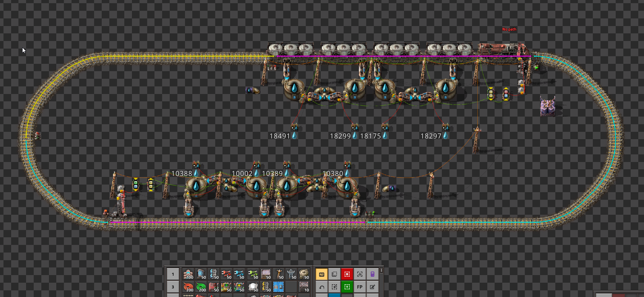The height and width of the screenshot is (297, 644).
Task: Select the blue fast inserter slot
Action: [x=239, y=274]
